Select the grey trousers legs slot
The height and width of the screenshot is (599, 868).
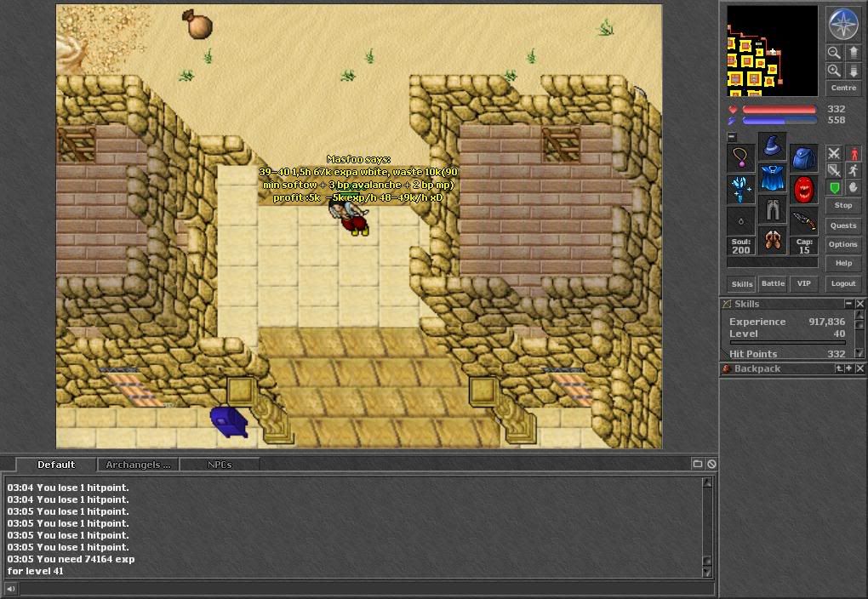click(772, 209)
